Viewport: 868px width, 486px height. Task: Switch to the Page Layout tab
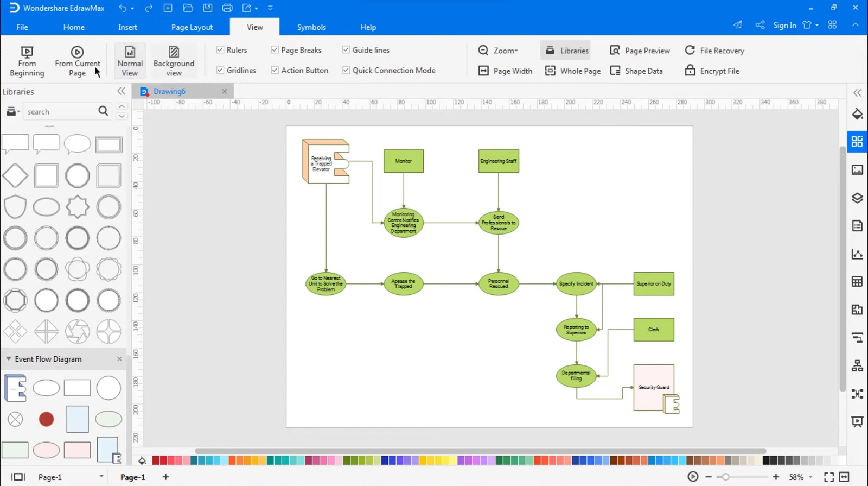pyautogui.click(x=192, y=27)
